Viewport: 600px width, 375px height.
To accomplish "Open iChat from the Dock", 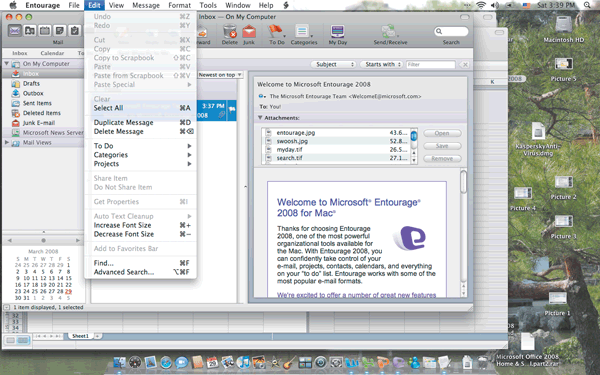I will [x=181, y=362].
